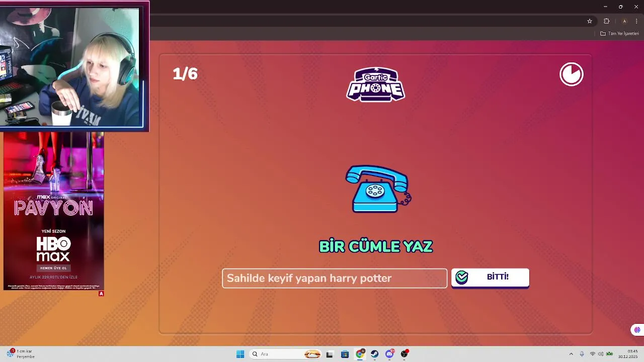Viewport: 644px width, 362px height.
Task: Open the weather widget showing 1 cm kar
Action: click(x=21, y=354)
